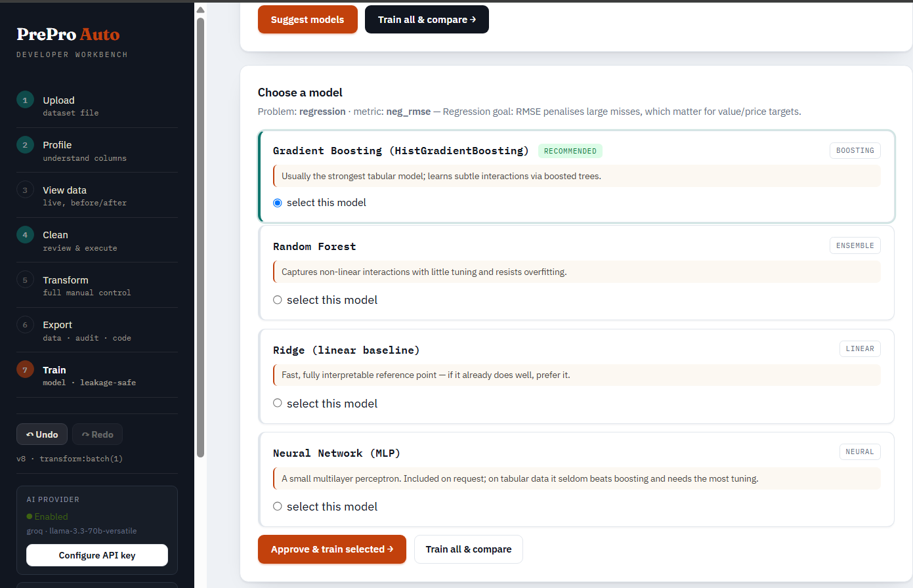Click the 'DEVELOPER WORKBENCH' subtitle

[x=72, y=54]
